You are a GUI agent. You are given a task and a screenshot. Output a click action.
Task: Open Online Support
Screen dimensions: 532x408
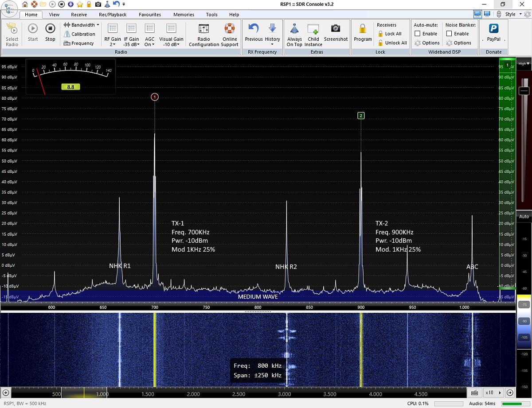[x=229, y=35]
